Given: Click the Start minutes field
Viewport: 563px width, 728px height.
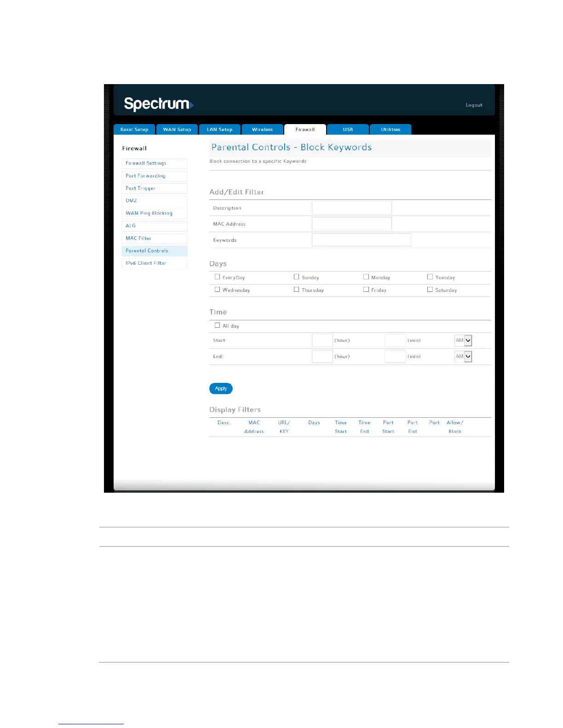Looking at the screenshot, I should click(395, 341).
